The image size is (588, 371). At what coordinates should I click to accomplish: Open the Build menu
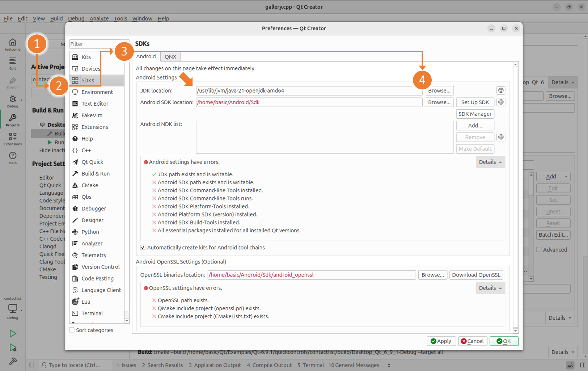[x=56, y=18]
